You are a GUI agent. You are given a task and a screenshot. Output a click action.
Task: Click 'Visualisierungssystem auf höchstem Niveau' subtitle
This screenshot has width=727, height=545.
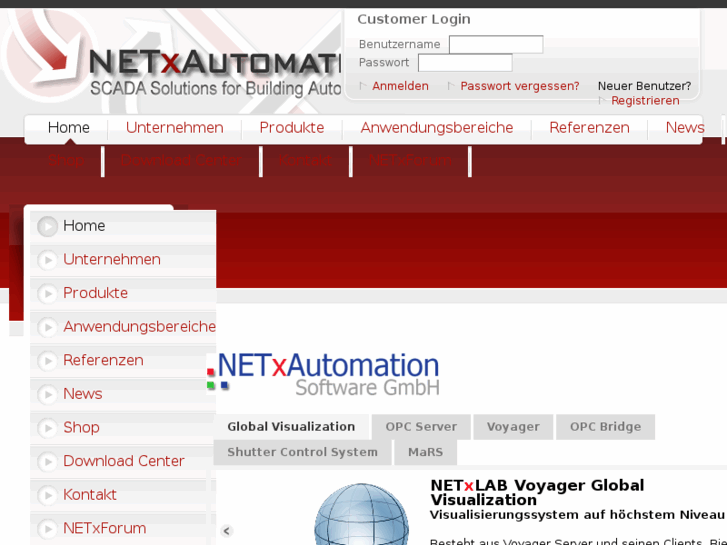[577, 515]
